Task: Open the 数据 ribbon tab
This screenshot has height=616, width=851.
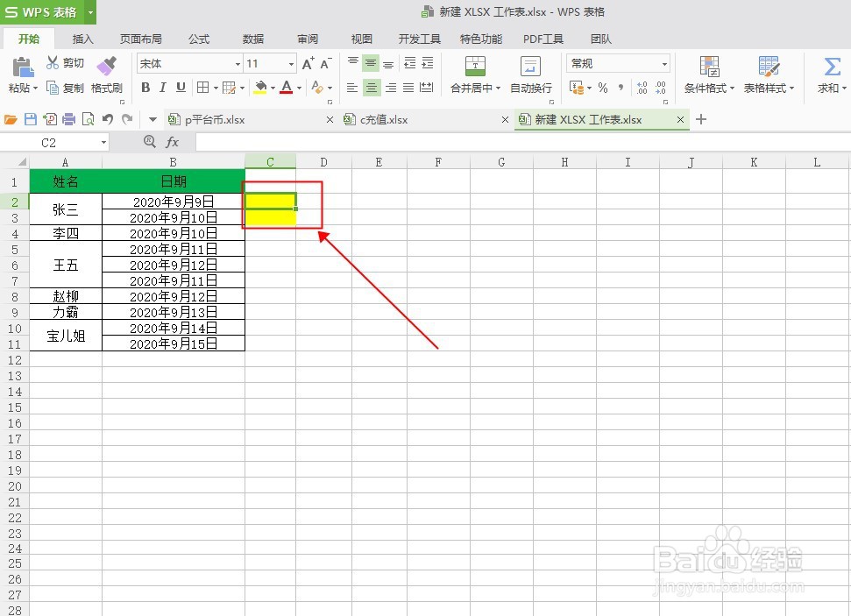Action: (253, 39)
